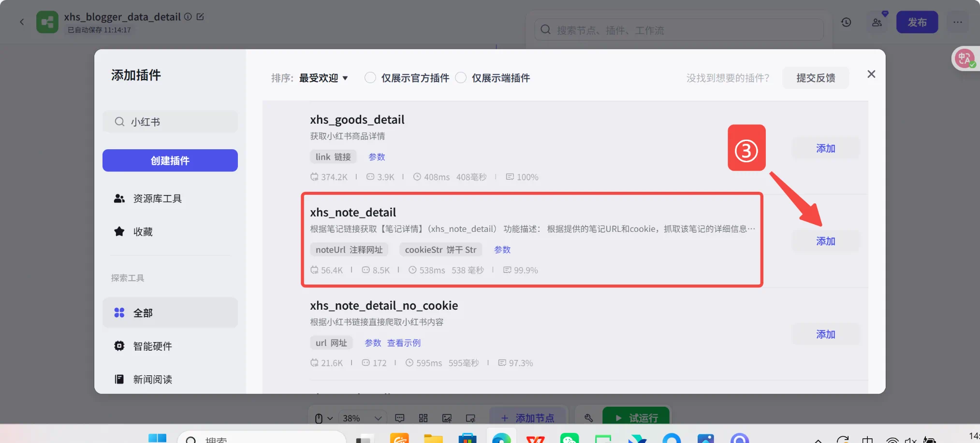
Task: Click the noteUrl 注释网址 parameter tag
Action: click(349, 250)
